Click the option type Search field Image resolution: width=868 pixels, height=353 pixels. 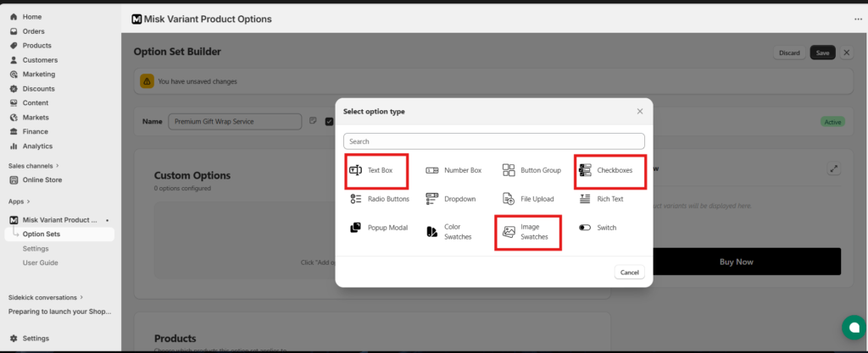(494, 141)
